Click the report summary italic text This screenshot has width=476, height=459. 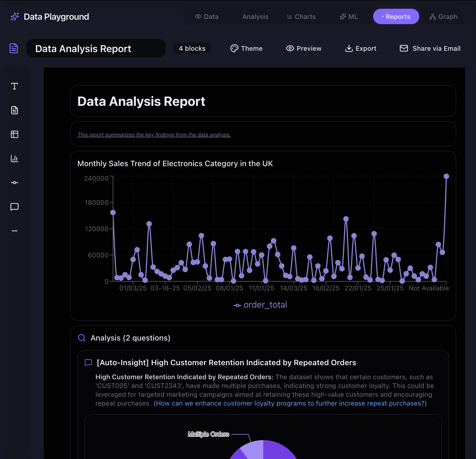coord(154,135)
